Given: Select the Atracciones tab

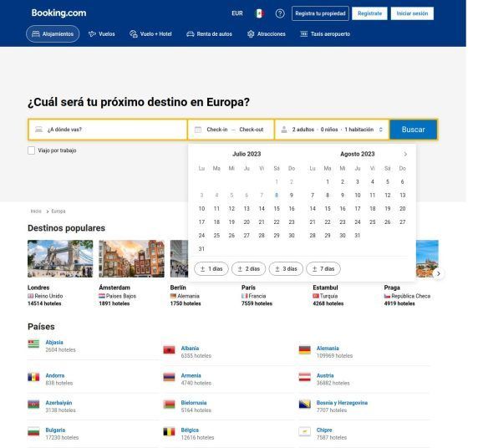Looking at the screenshot, I should (x=266, y=34).
